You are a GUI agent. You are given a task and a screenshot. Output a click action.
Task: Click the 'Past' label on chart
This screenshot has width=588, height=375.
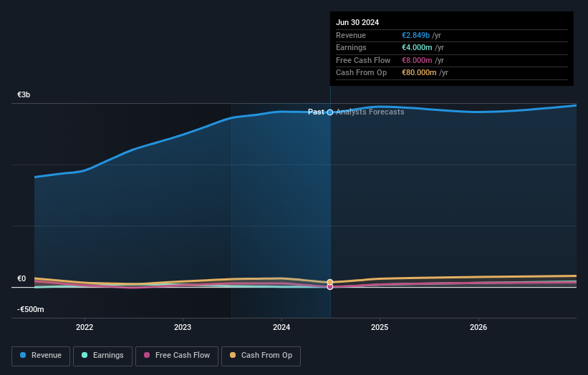[x=316, y=112]
